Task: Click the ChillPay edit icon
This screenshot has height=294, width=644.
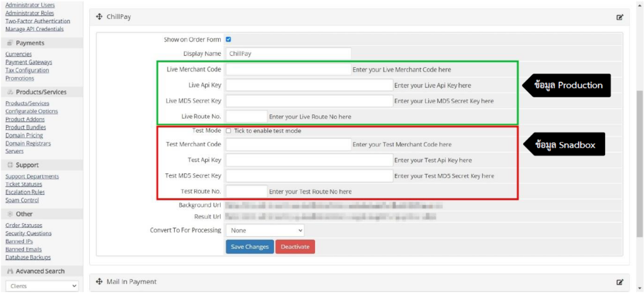Action: (x=620, y=17)
